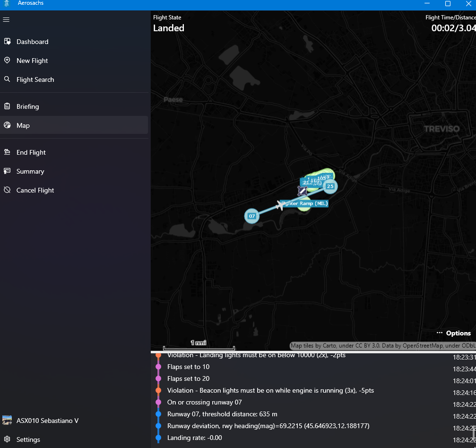The width and height of the screenshot is (476, 448).
Task: Click the runway 25 marker on the map
Action: [x=330, y=186]
